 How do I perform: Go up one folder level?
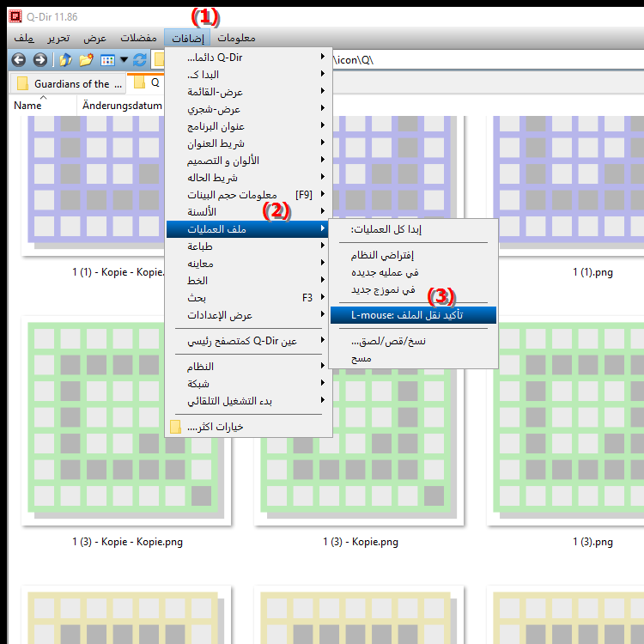(x=65, y=60)
